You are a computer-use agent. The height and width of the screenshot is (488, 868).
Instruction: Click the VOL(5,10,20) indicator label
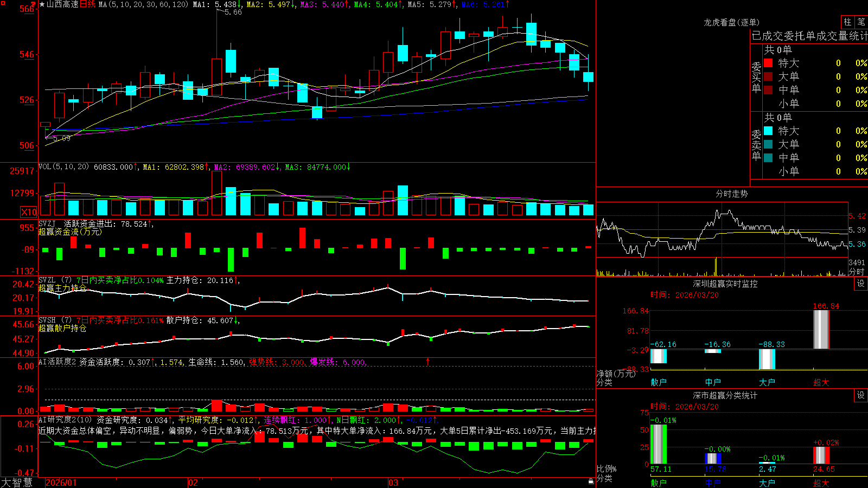63,166
